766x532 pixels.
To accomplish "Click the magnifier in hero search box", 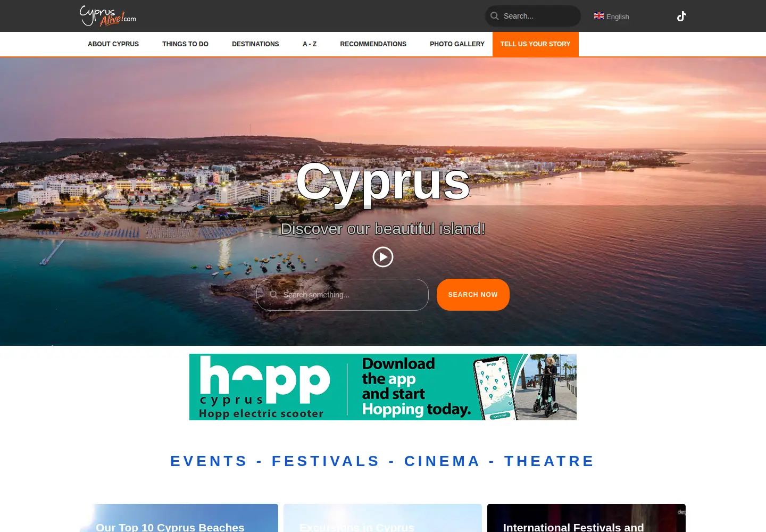I will point(273,294).
